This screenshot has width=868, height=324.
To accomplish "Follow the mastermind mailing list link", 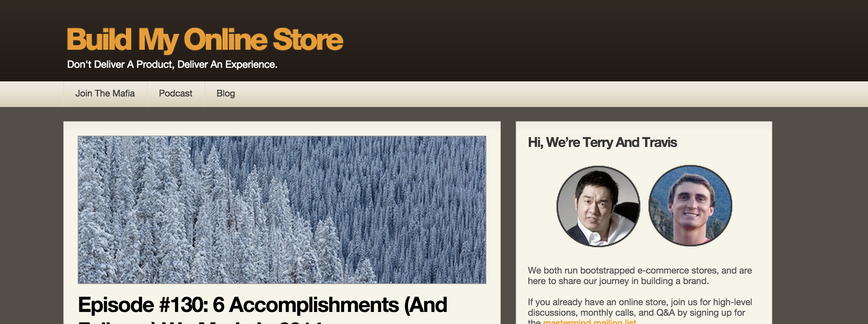I will click(589, 322).
